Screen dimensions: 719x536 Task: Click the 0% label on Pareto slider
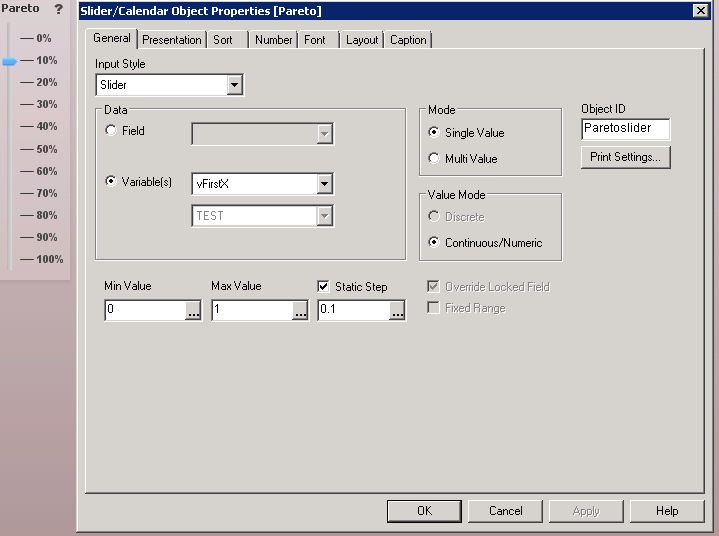click(44, 38)
